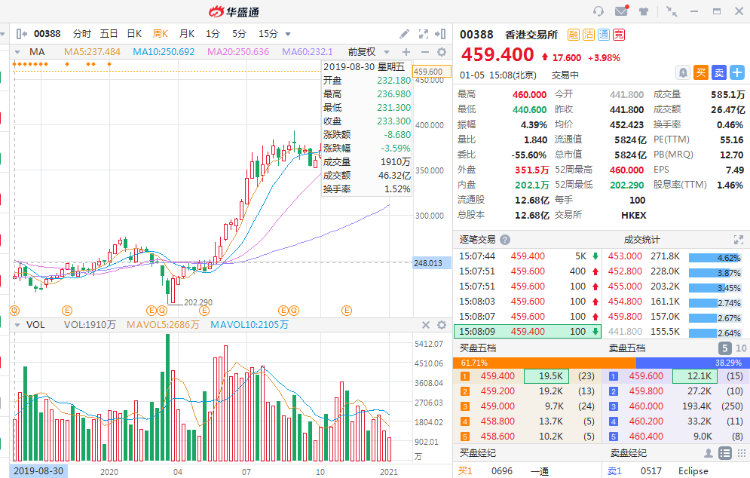Switch to the 成交统计 tab
The image size is (750, 478).
(643, 240)
